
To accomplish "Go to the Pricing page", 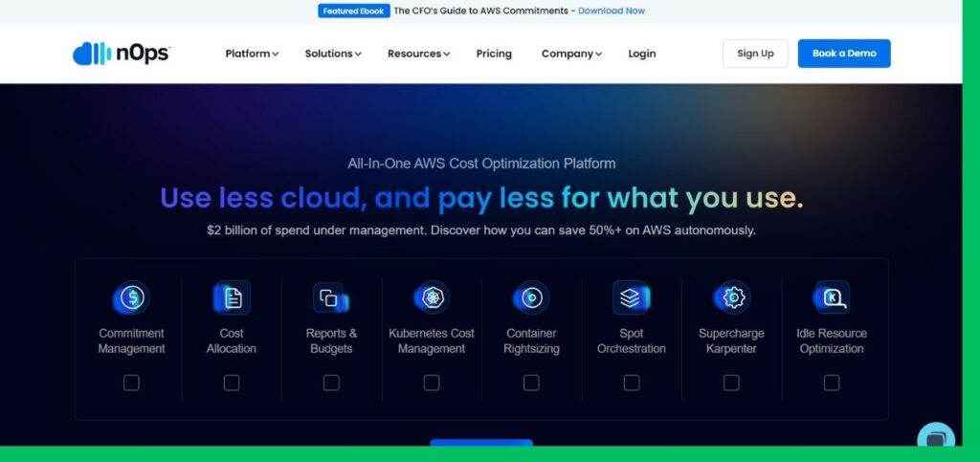I will point(494,54).
